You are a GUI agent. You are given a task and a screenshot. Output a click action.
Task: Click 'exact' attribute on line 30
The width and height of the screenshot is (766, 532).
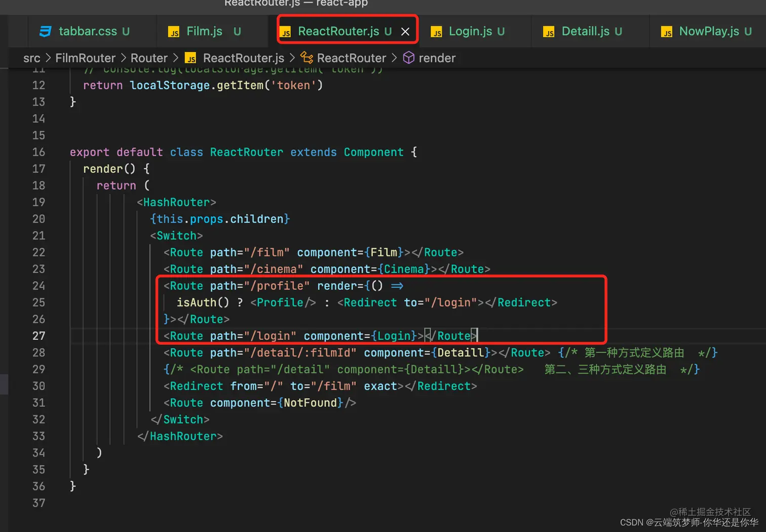click(x=380, y=386)
